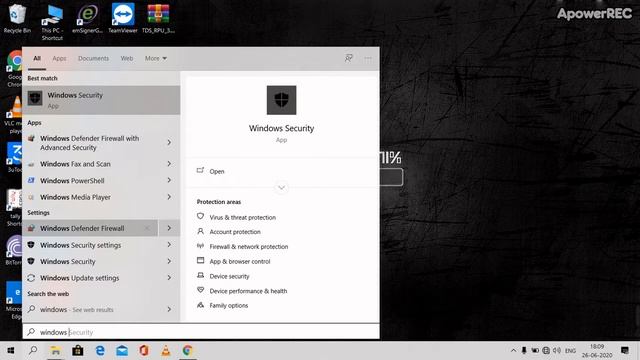The image size is (640, 360).
Task: Open Device performance & health link
Action: point(248,291)
